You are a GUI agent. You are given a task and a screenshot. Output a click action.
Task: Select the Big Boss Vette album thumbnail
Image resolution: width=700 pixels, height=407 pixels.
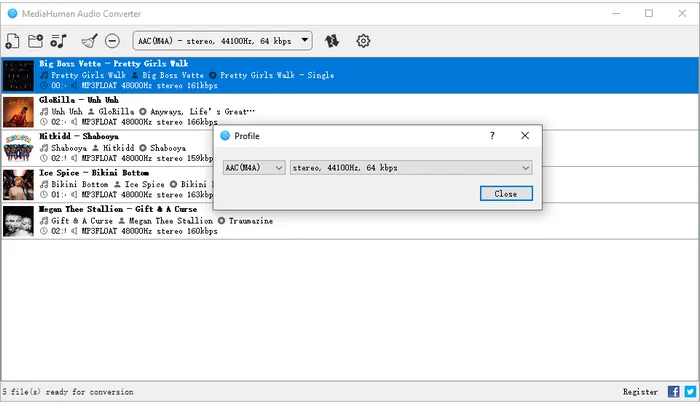(18, 75)
